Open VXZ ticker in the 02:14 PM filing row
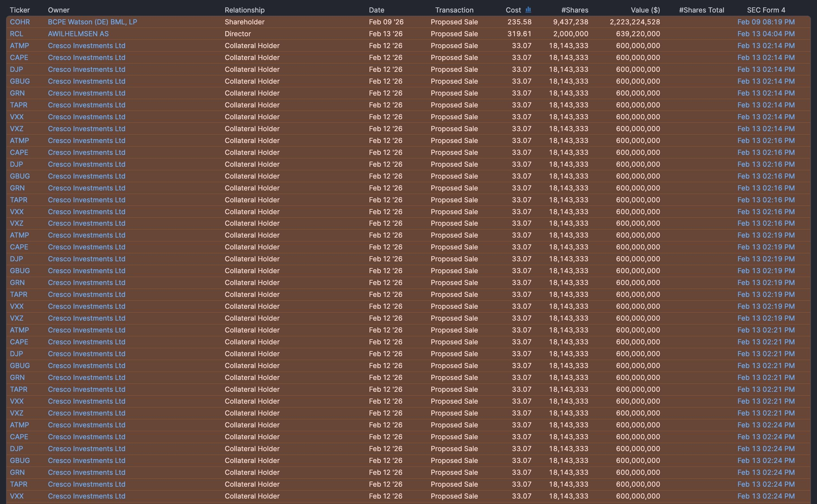 pyautogui.click(x=16, y=129)
